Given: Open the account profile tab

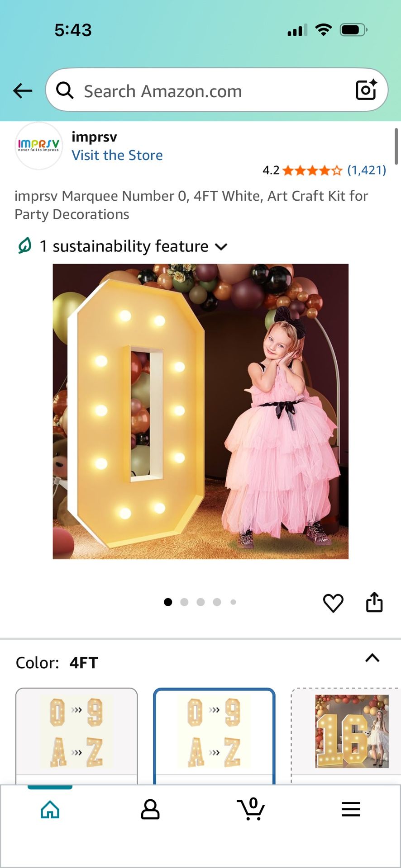Looking at the screenshot, I should pyautogui.click(x=150, y=809).
